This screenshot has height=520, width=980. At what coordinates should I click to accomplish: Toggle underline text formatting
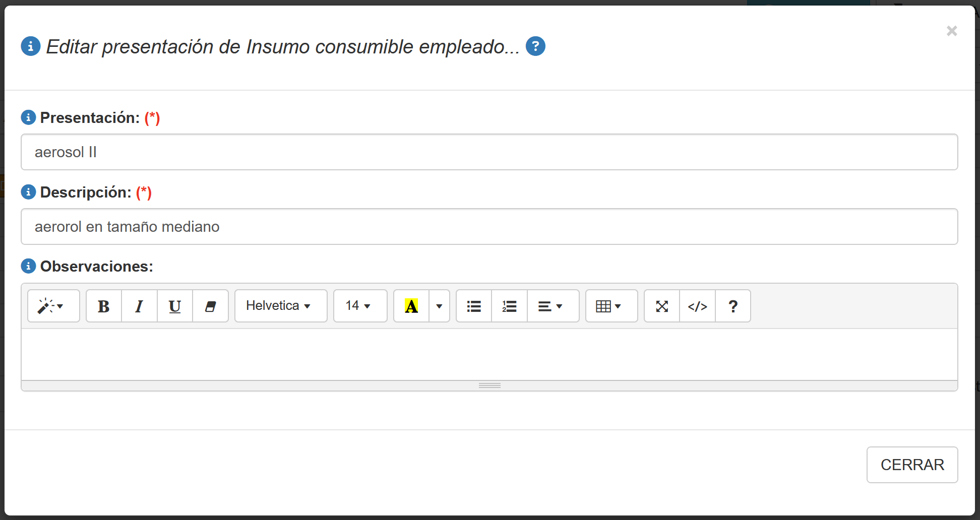tap(174, 306)
